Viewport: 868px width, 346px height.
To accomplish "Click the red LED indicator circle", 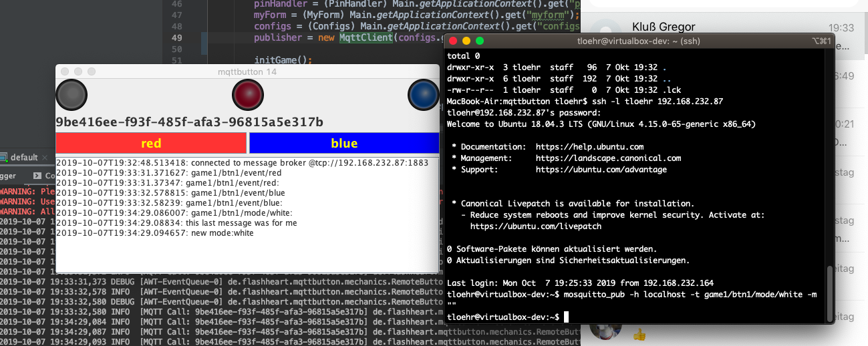I will [248, 96].
